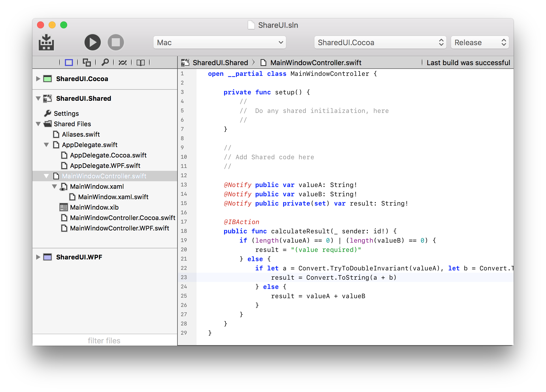Open the SharedUI.Cocoa project selector
Screen dimensions: 546x392
coord(380,43)
